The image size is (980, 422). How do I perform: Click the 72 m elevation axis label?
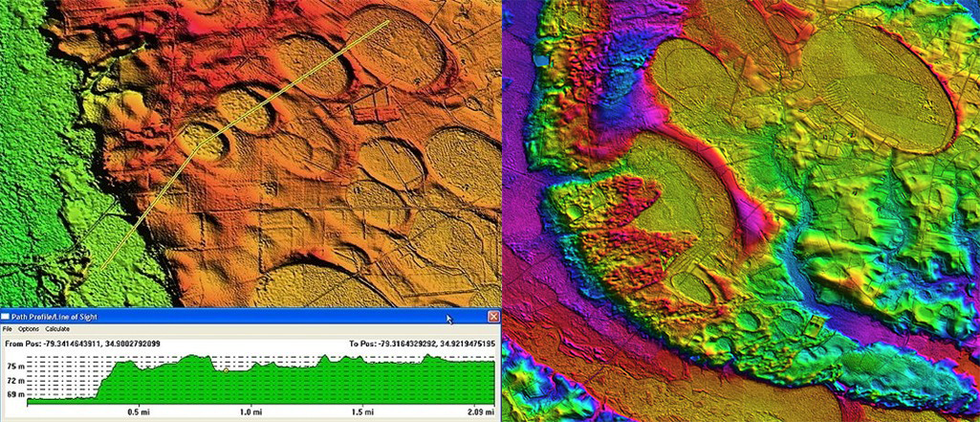(x=14, y=380)
